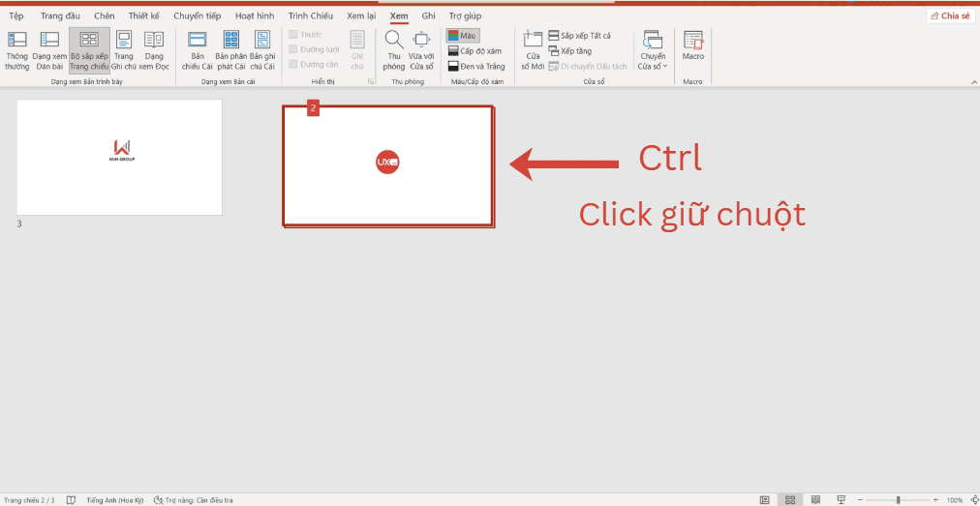Open the Hoạt hình tab
The image size is (980, 506).
[x=253, y=15]
